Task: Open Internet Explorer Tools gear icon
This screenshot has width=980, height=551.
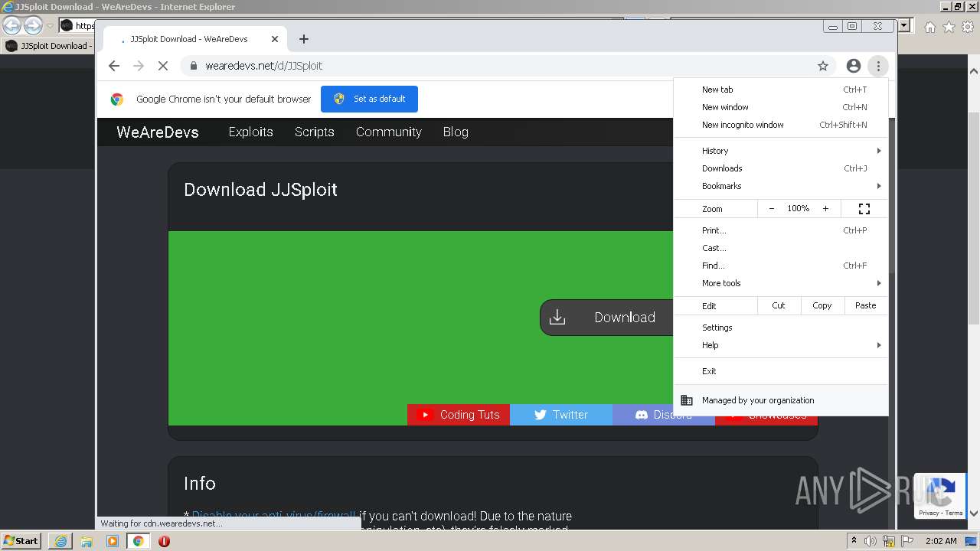Action: pos(968,27)
